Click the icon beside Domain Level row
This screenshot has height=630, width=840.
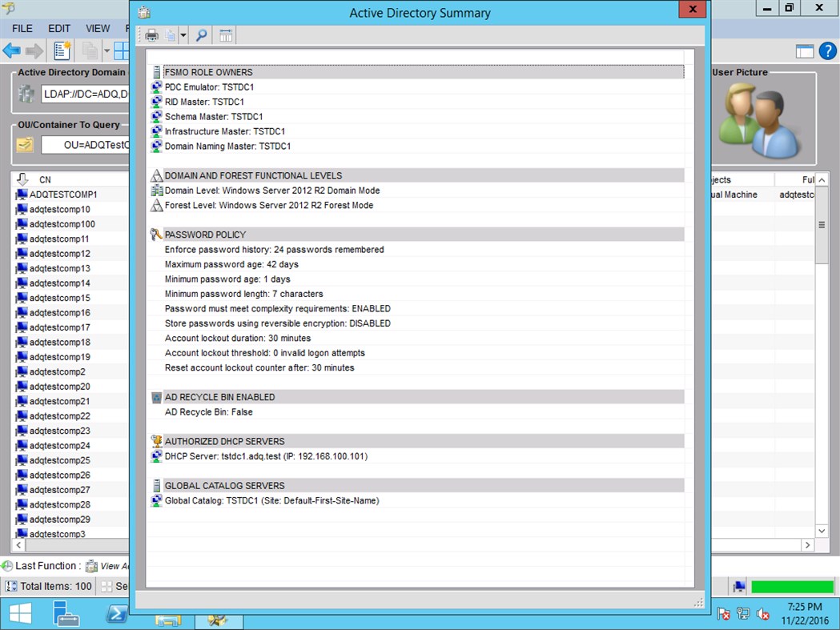click(x=156, y=191)
